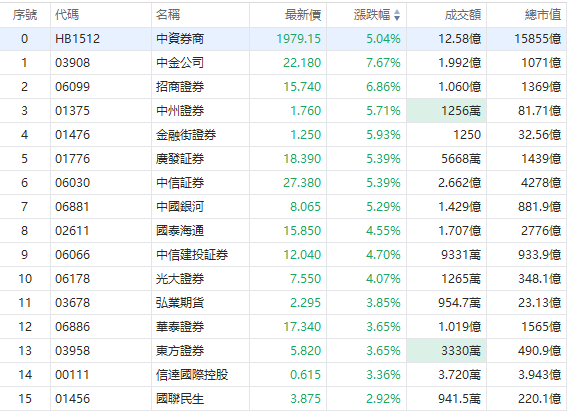567x411 pixels.
Task: Click stock code 01375
Action: pyautogui.click(x=72, y=111)
